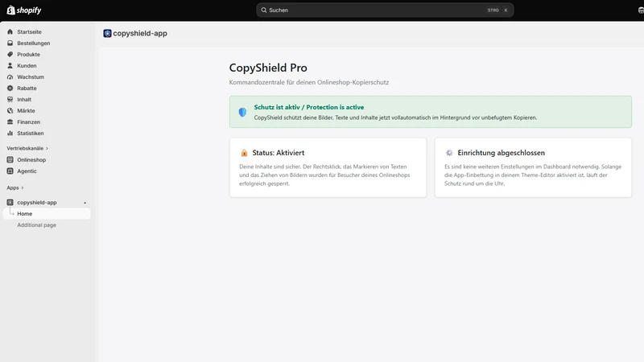Screen dimensions: 644x362
Task: Click the Kunden person icon
Action: (x=10, y=66)
